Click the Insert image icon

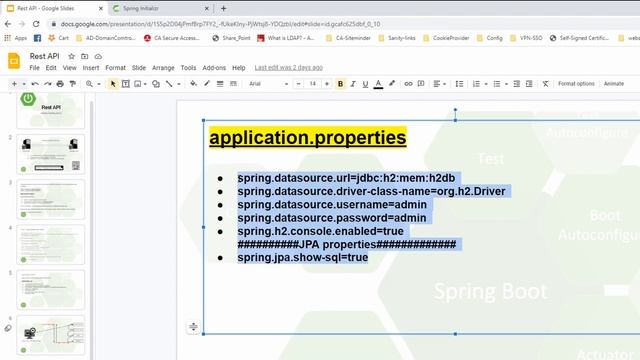(138, 84)
